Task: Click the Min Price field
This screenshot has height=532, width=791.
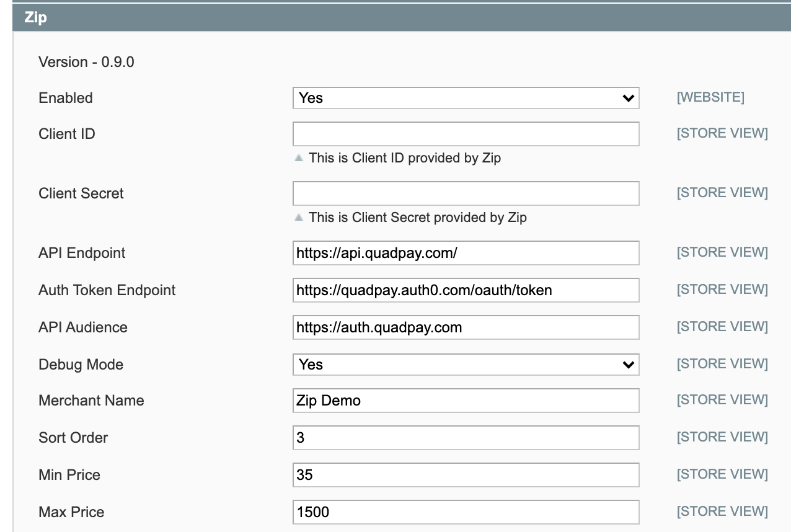Action: pyautogui.click(x=466, y=475)
